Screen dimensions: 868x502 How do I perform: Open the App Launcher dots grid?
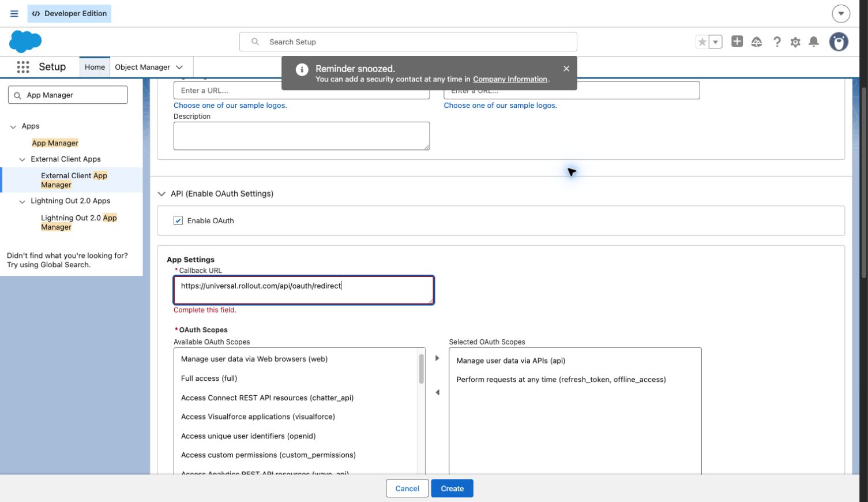click(x=23, y=67)
